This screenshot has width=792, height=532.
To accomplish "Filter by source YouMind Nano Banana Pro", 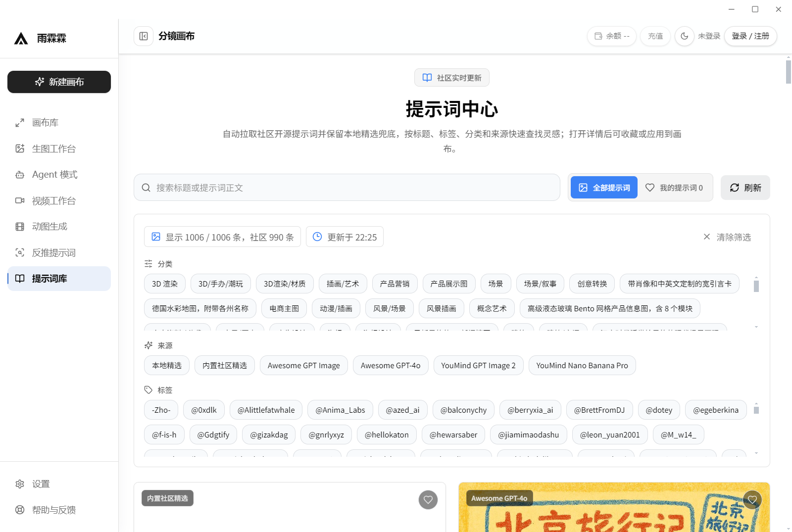I will [582, 365].
